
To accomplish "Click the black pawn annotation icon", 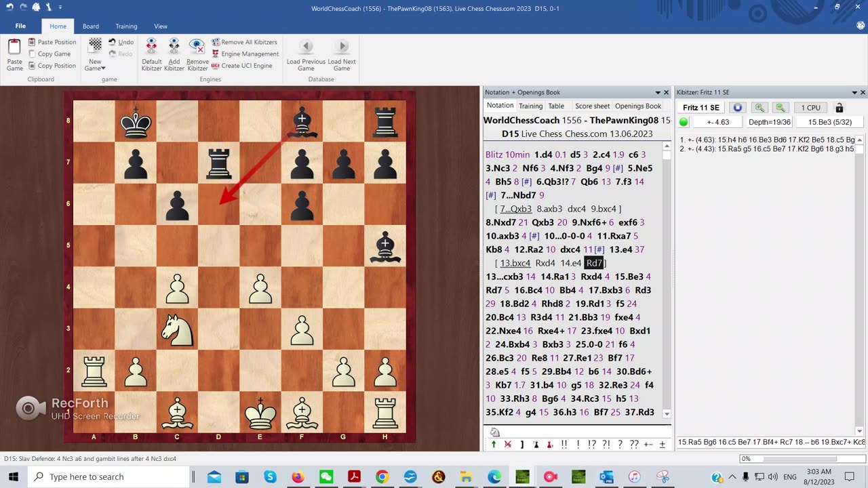I will point(536,445).
